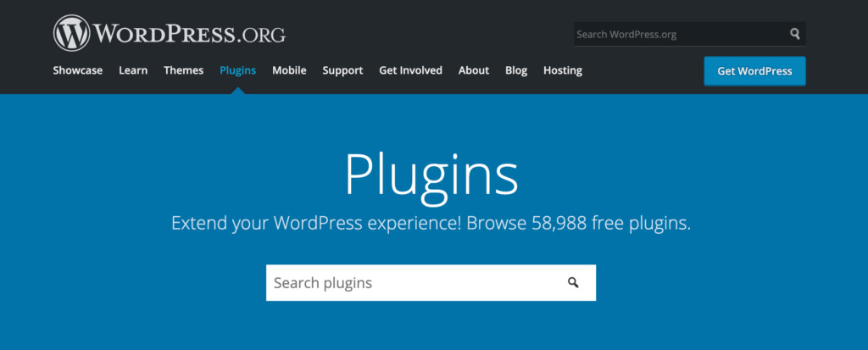Open the Blog link
The image size is (868, 350).
coord(516,70)
